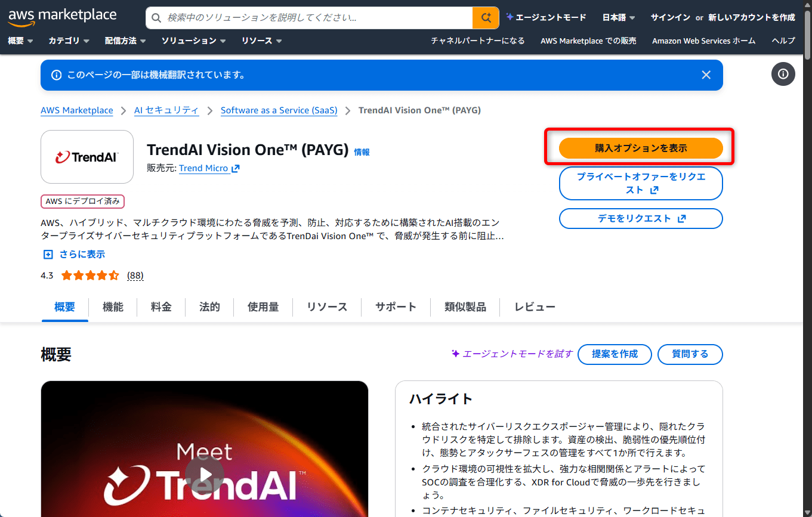Click the 購入オプションを表示 button
The image size is (812, 517).
pos(641,148)
